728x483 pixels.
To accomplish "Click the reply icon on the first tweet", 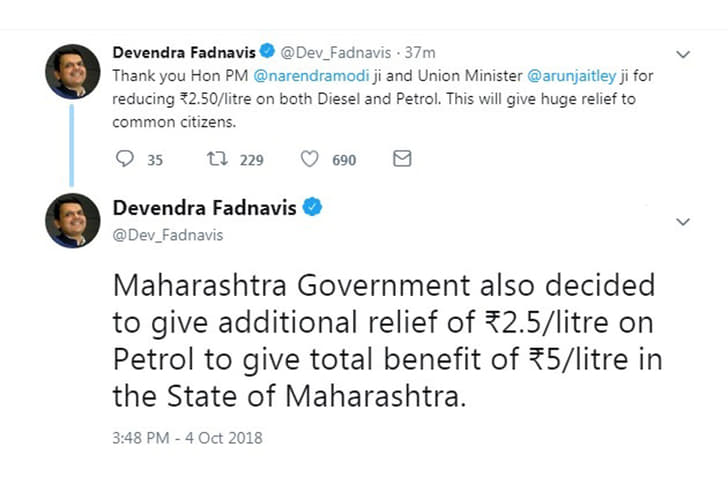I will [x=125, y=159].
